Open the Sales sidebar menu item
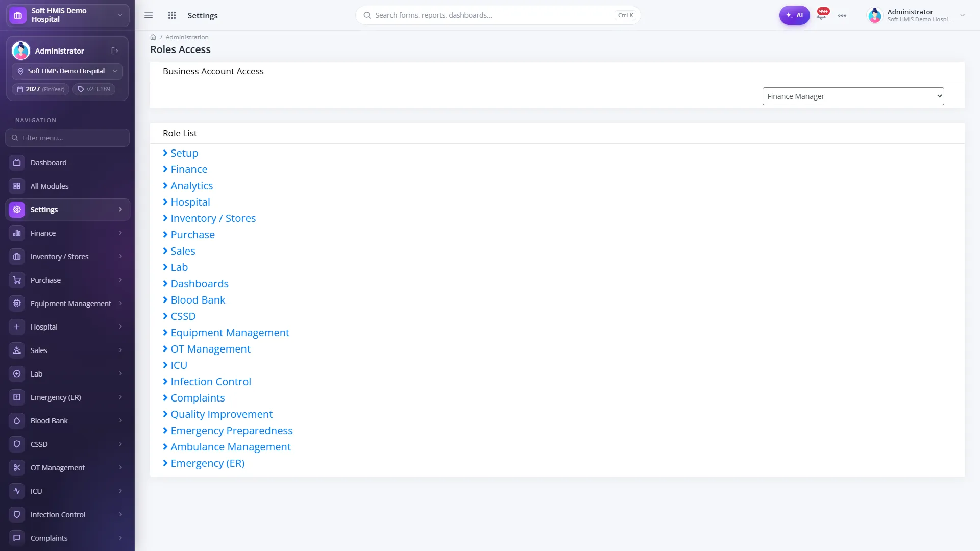The height and width of the screenshot is (551, 980). pyautogui.click(x=68, y=350)
